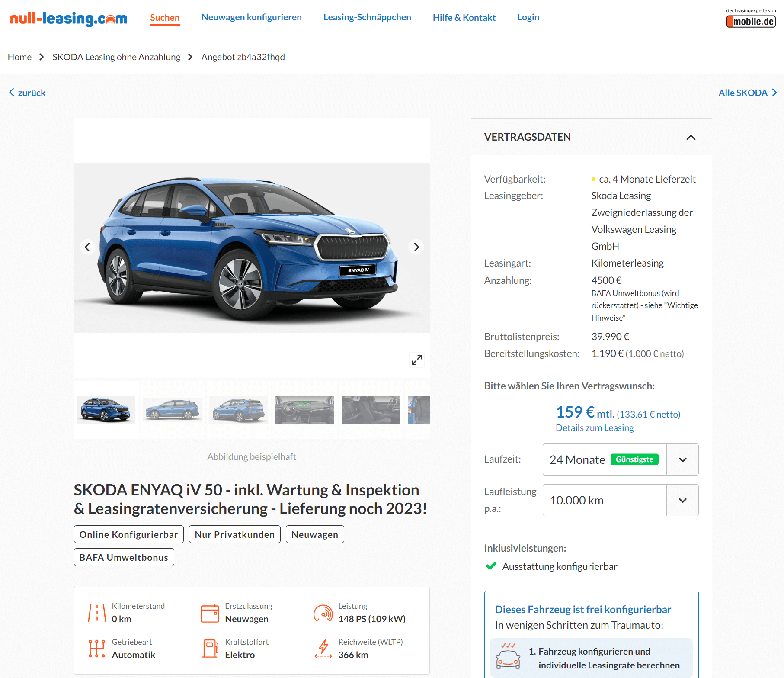Go to Home breadcrumb
This screenshot has height=678, width=784.
point(19,57)
